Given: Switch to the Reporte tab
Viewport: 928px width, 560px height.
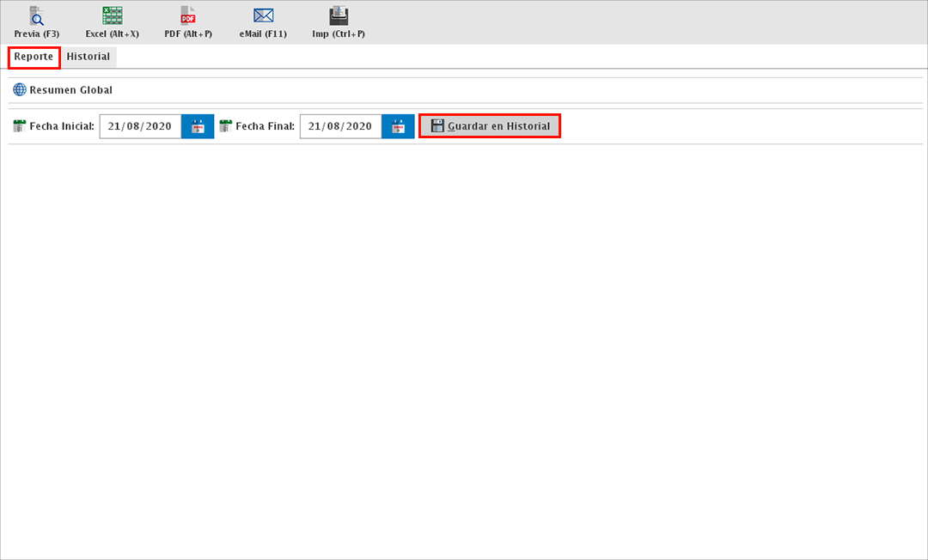Looking at the screenshot, I should click(x=34, y=57).
